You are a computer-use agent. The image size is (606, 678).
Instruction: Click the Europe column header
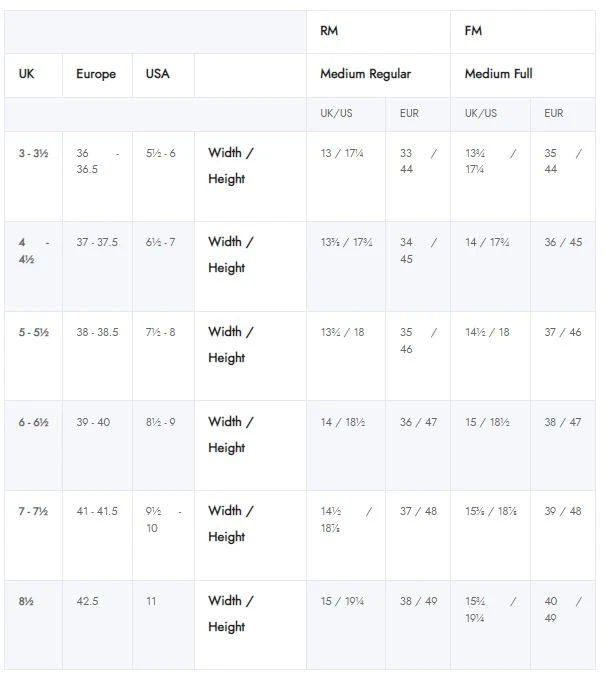pos(96,74)
